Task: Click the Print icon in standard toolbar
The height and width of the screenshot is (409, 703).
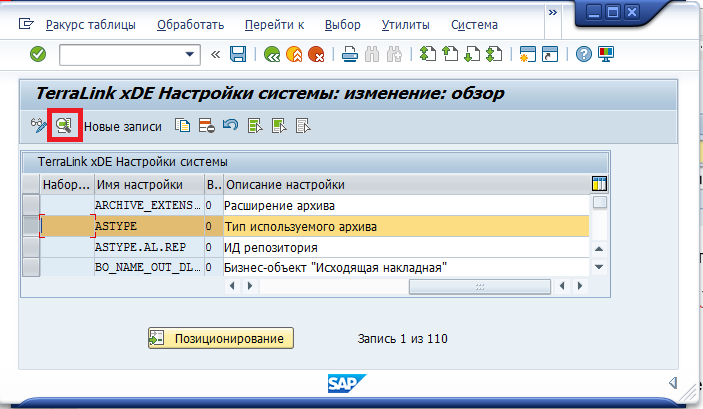Action: click(x=350, y=54)
